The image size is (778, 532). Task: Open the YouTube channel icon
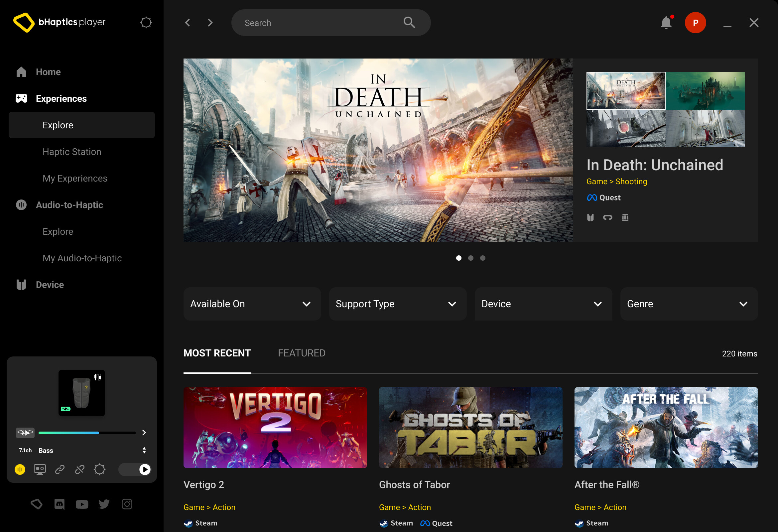82,504
